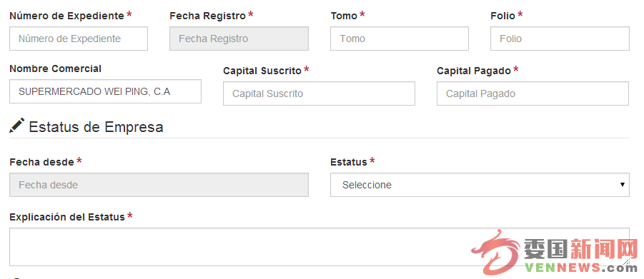Viewport: 644px width, 279px height.
Task: Click inside the Explicación del Estatus textarea
Action: click(x=319, y=247)
